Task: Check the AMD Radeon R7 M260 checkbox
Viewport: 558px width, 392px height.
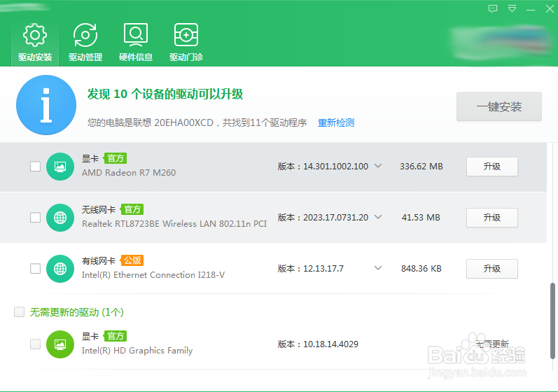Action: (x=35, y=166)
